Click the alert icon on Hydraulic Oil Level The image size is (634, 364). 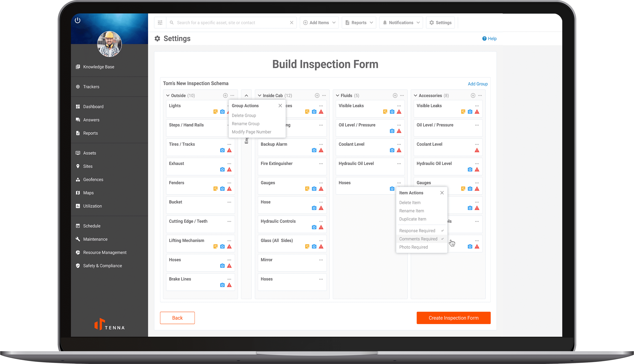pyautogui.click(x=478, y=170)
